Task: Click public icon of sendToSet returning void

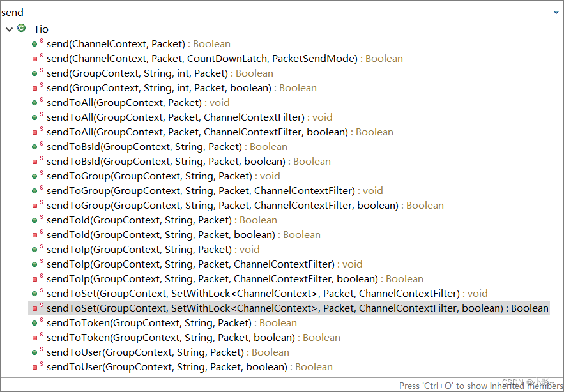Action: [34, 294]
